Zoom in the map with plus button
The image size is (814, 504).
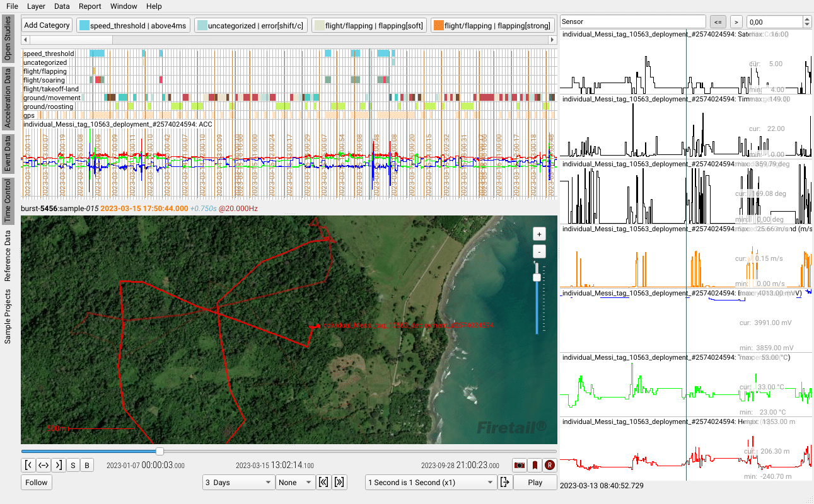538,234
